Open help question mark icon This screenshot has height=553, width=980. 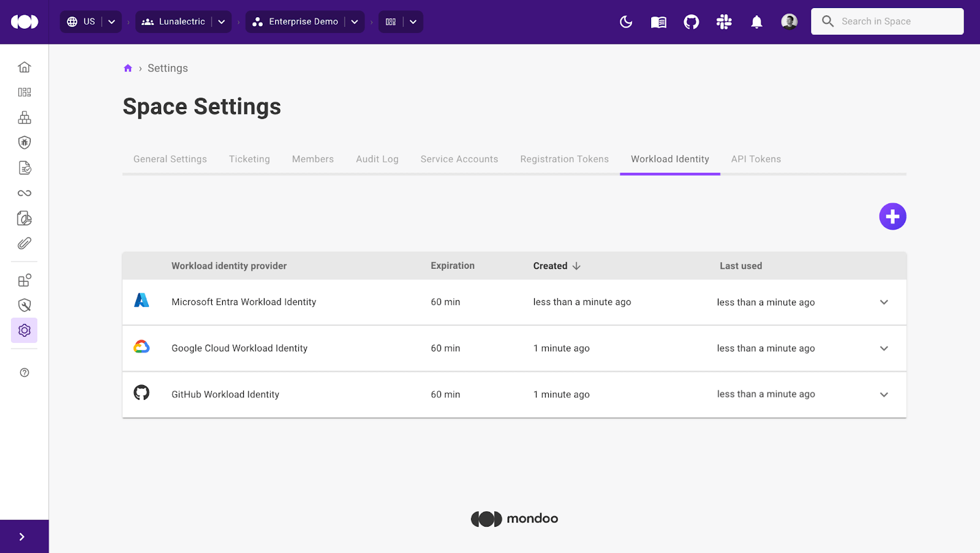point(24,372)
